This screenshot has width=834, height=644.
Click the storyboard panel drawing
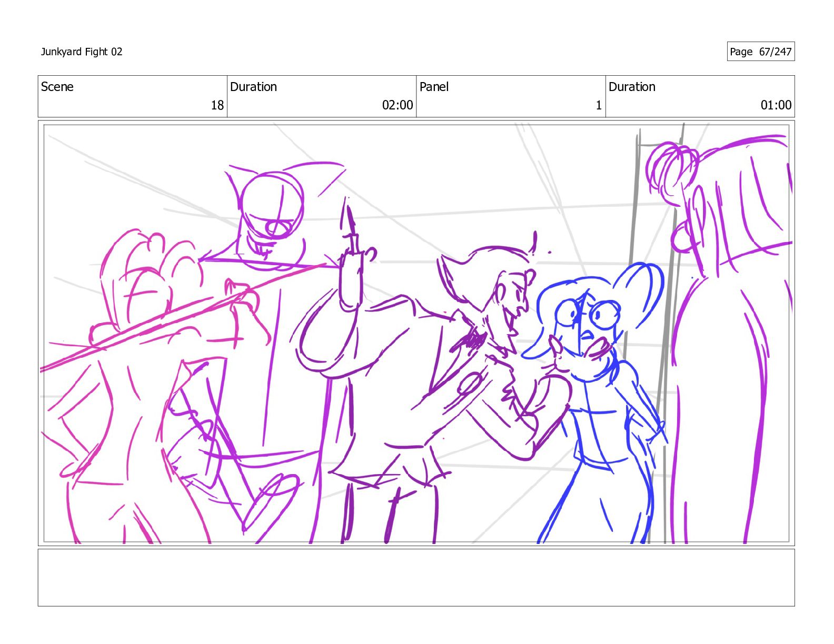(416, 333)
